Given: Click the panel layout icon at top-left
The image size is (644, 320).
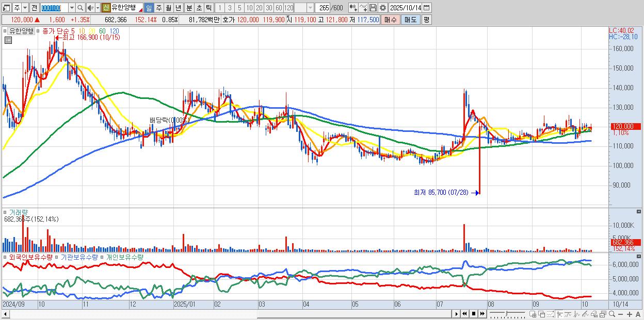Looking at the screenshot, I should 7,8.
